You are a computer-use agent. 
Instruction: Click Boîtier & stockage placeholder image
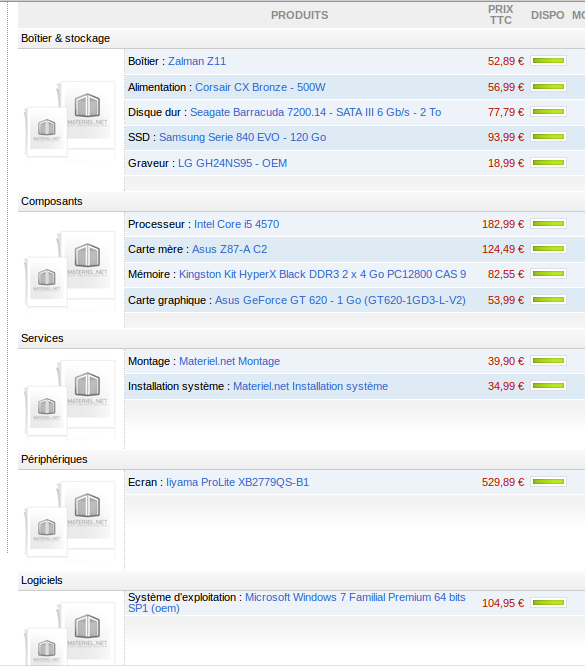[71, 119]
